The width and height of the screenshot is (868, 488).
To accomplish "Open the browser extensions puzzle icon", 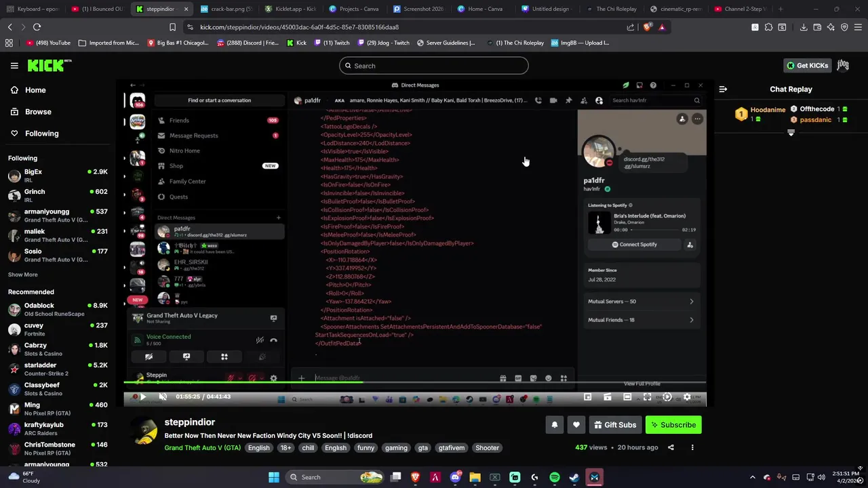I will (x=768, y=27).
